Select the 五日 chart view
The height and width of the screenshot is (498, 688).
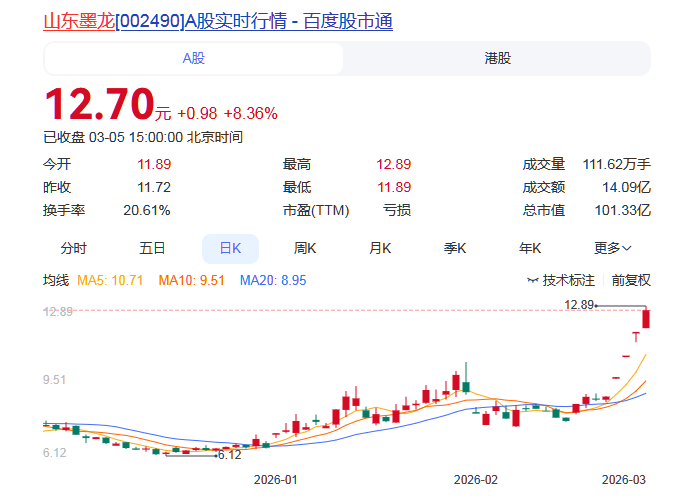pos(152,248)
